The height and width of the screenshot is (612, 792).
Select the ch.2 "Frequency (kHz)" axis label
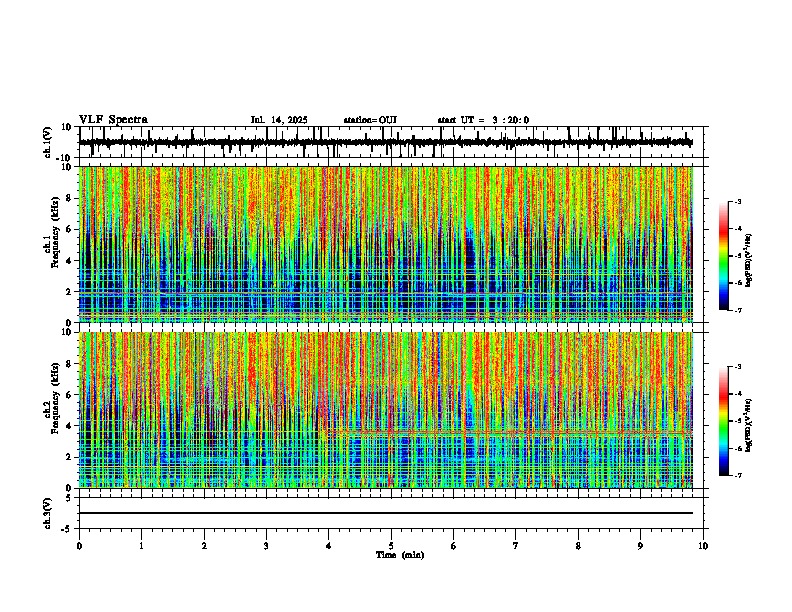[x=55, y=397]
